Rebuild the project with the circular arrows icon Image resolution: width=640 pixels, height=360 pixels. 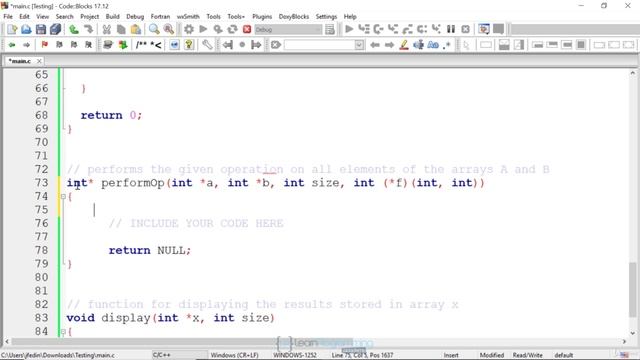click(232, 29)
